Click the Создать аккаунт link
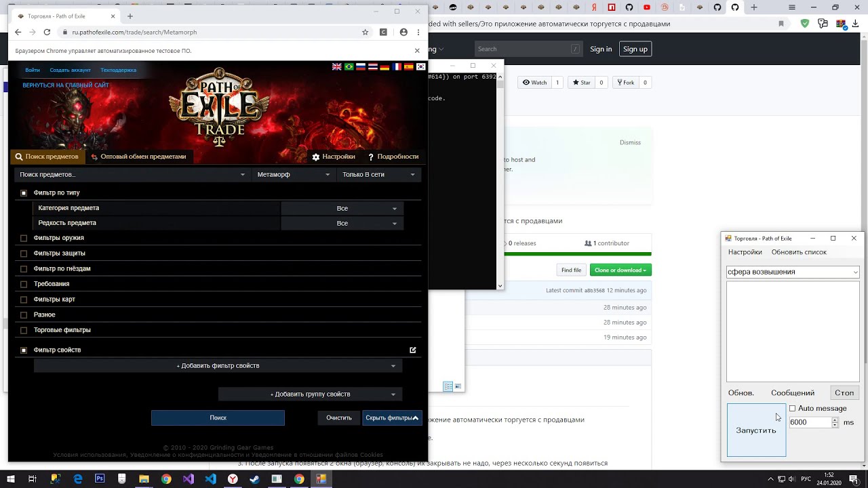This screenshot has width=868, height=488. tap(70, 70)
